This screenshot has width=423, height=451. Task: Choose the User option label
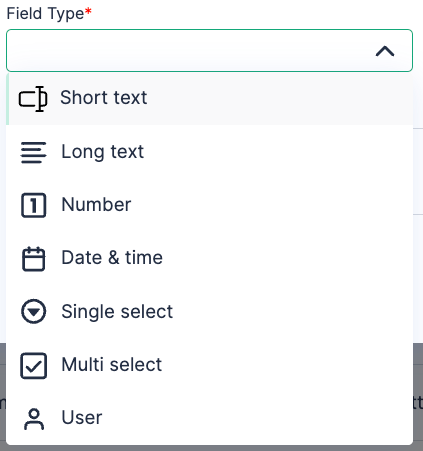pos(82,417)
